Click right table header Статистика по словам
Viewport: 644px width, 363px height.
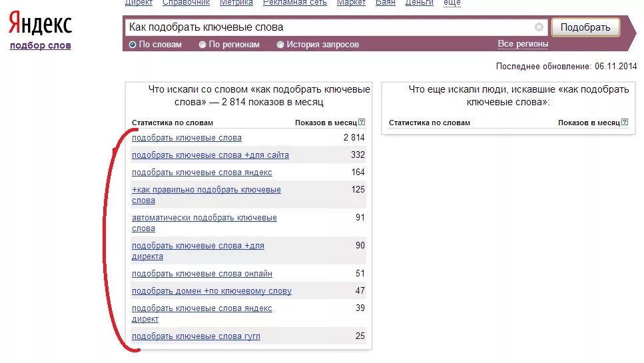tap(429, 123)
